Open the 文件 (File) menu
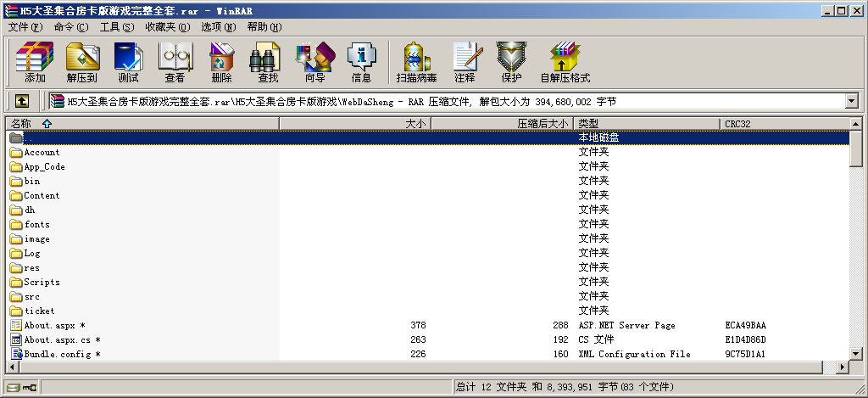This screenshot has width=868, height=398. [x=25, y=27]
